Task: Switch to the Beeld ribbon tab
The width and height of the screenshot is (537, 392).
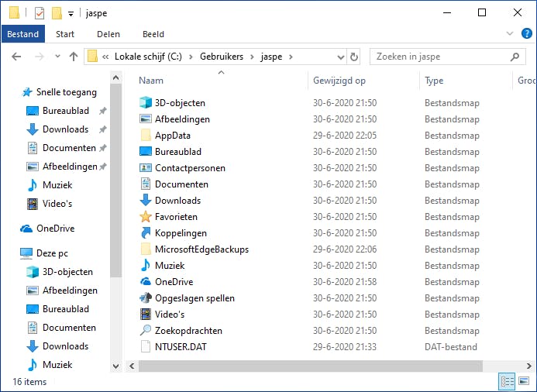Action: [x=153, y=34]
